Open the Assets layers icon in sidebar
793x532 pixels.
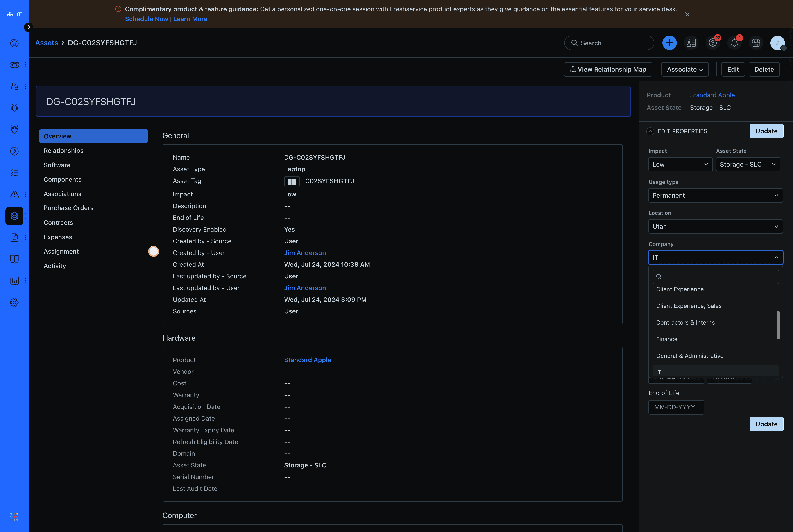pyautogui.click(x=14, y=216)
